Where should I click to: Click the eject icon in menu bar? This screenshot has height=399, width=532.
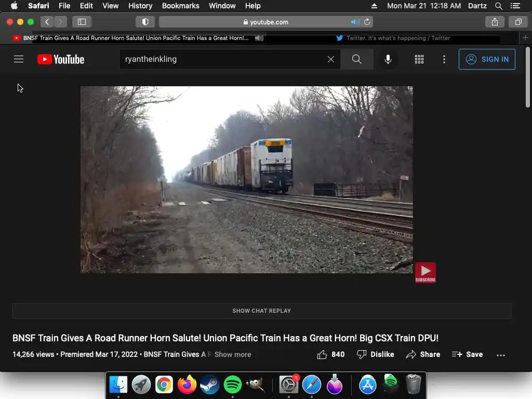coord(374,6)
